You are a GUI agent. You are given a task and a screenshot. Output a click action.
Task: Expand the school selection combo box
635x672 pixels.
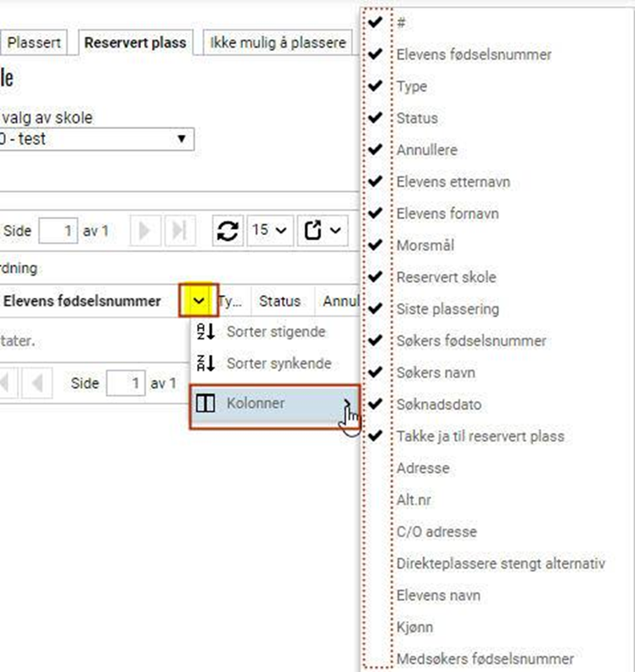point(181,139)
